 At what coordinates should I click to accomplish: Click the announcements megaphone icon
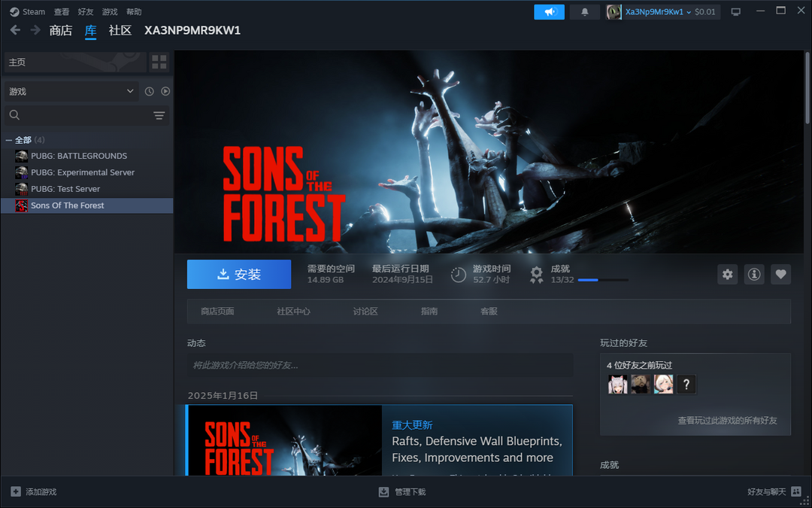coord(549,12)
